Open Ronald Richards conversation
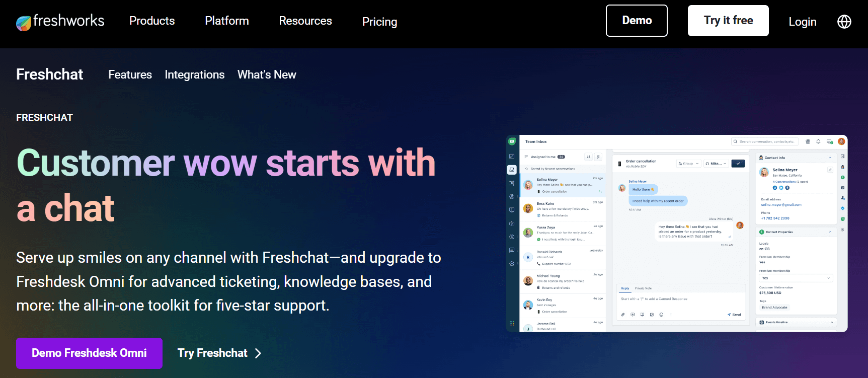Screen dimensions: 868x378 click(563, 257)
